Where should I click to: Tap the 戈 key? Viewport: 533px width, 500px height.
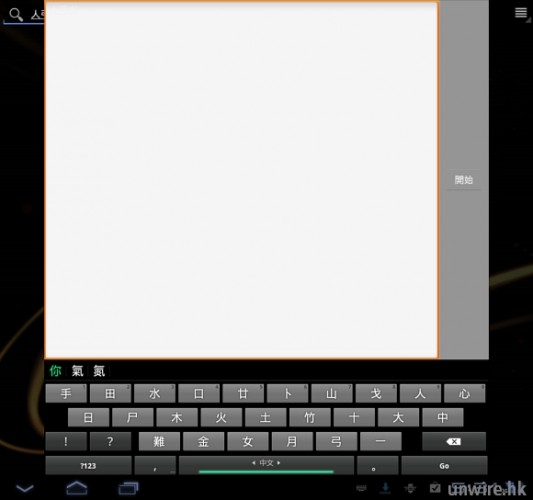click(376, 394)
